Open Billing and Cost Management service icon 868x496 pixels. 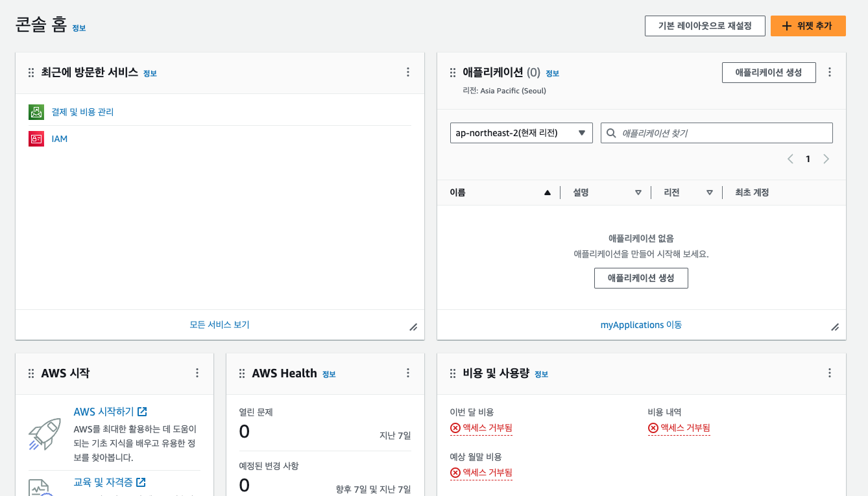coord(36,112)
